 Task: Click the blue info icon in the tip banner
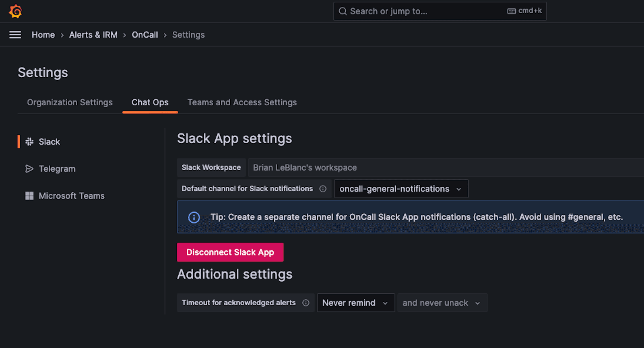(x=194, y=217)
